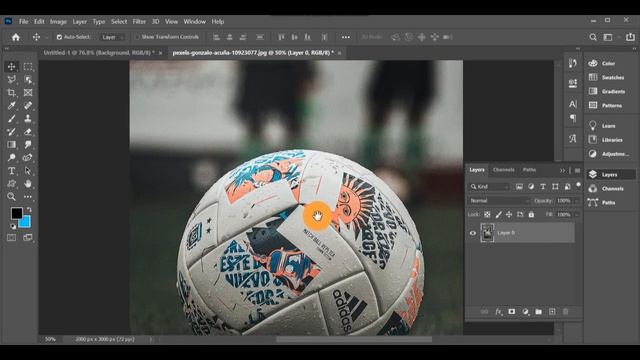Select the Horizontal Type tool
Screen dimensions: 640x360
11,171
